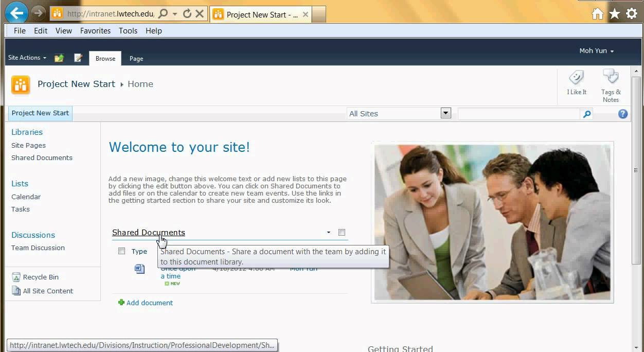The width and height of the screenshot is (644, 352).
Task: Open the Site Actions dropdown
Action: click(x=27, y=58)
